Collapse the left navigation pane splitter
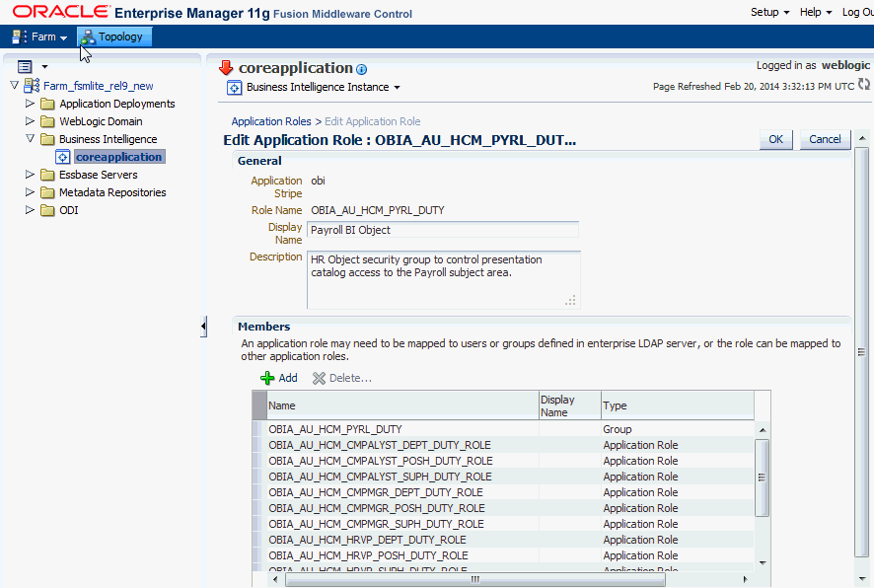 coord(203,327)
